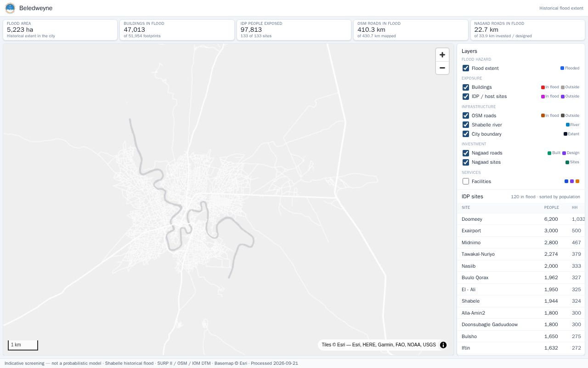This screenshot has height=368, width=588.
Task: Select the Midnimo site row
Action: [x=521, y=242]
